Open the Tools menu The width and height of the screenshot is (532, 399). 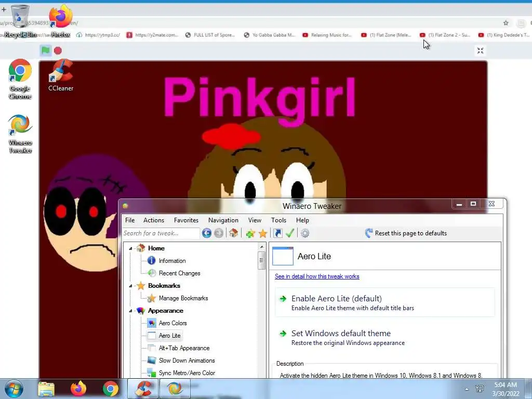click(278, 220)
